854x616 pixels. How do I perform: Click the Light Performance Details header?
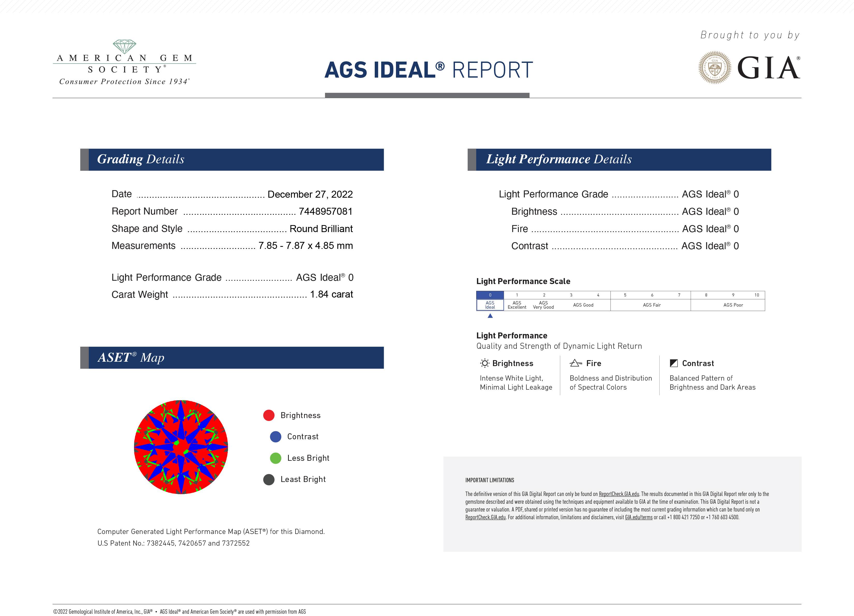(620, 160)
